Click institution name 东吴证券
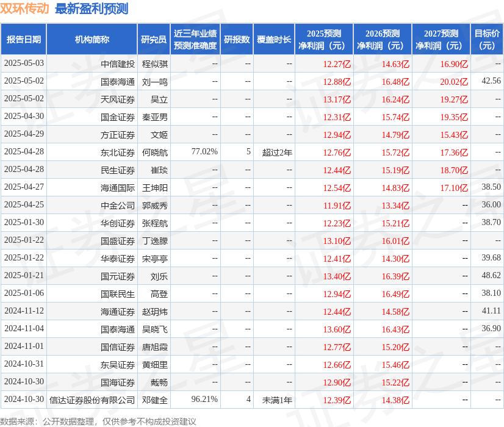The image size is (504, 427). pos(118,364)
